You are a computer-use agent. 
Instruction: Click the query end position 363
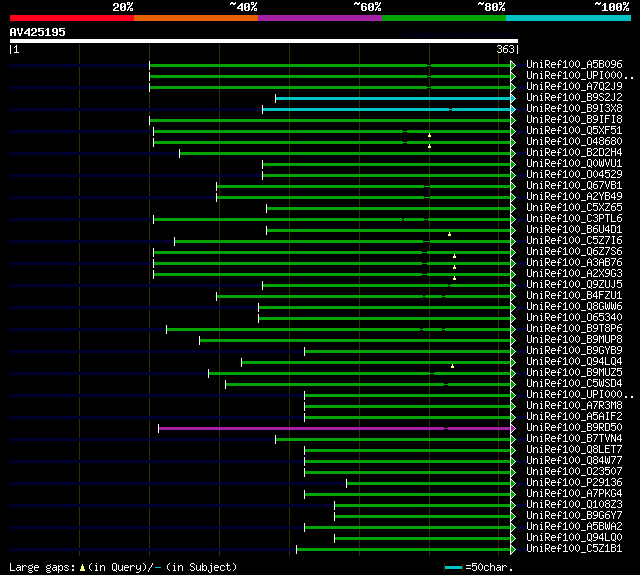point(505,49)
